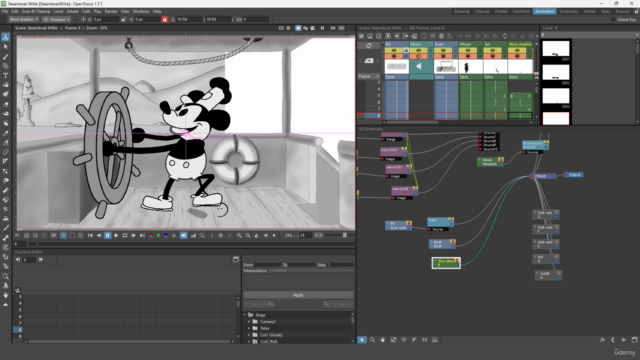Open the Xsheet menu
640x360 pixels.
[x=72, y=11]
